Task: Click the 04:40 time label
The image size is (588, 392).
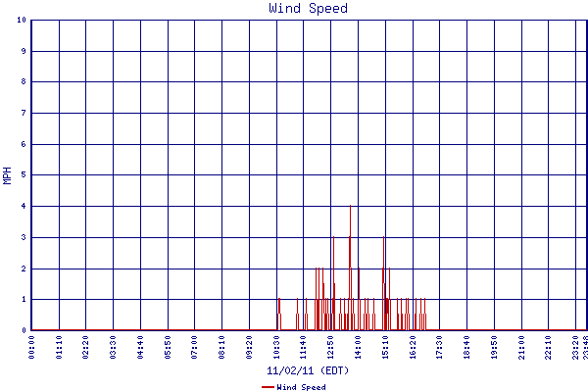Action: pyautogui.click(x=140, y=347)
